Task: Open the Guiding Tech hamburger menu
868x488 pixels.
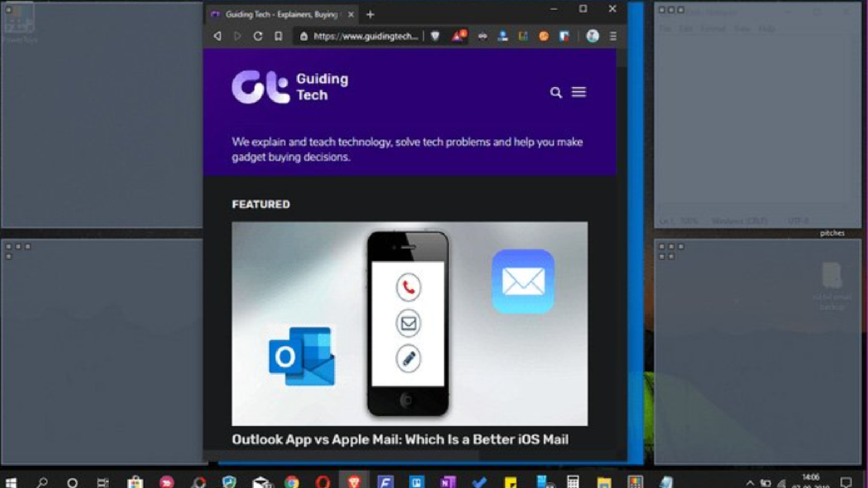Action: tap(579, 92)
